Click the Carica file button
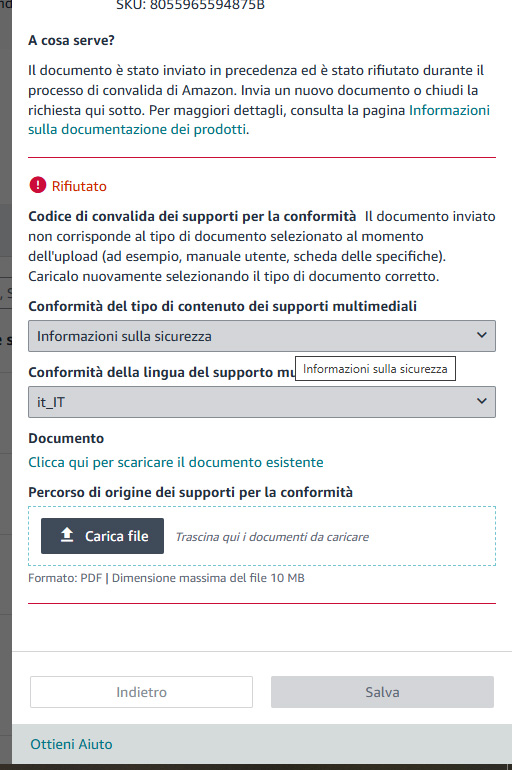The width and height of the screenshot is (512, 770). click(102, 536)
